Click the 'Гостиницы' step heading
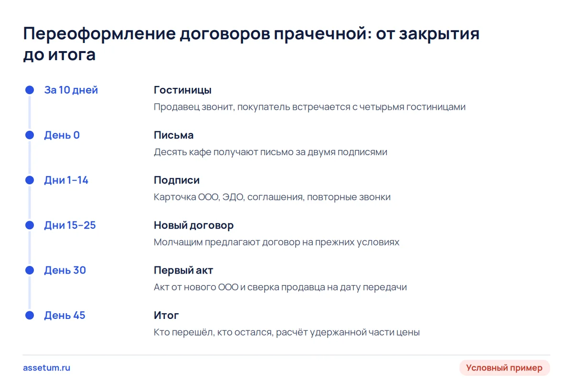The width and height of the screenshot is (573, 392). [x=182, y=90]
